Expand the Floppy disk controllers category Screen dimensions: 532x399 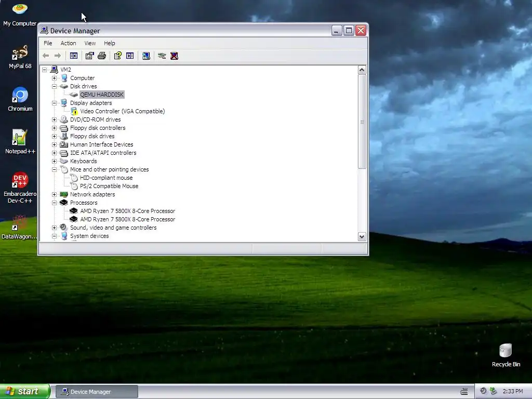tap(54, 128)
